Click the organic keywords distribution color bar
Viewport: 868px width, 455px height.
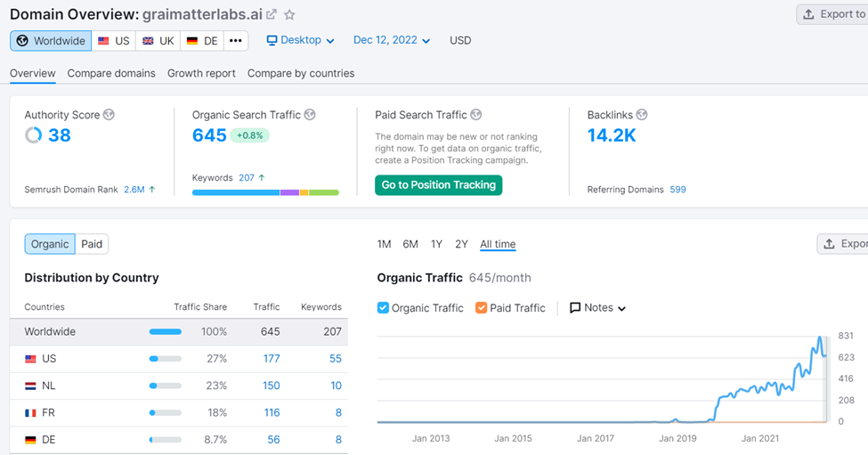[265, 192]
